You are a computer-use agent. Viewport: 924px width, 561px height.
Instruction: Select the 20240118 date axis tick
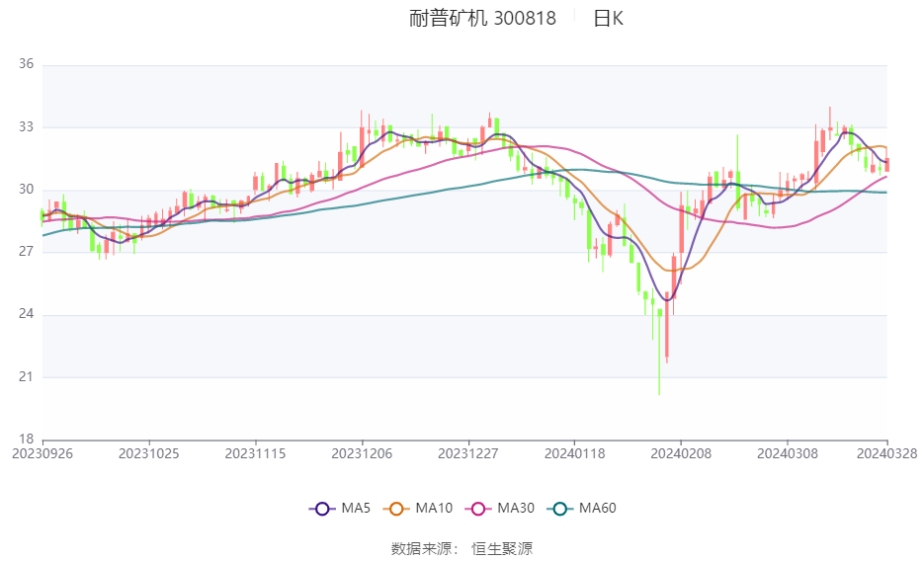(574, 454)
